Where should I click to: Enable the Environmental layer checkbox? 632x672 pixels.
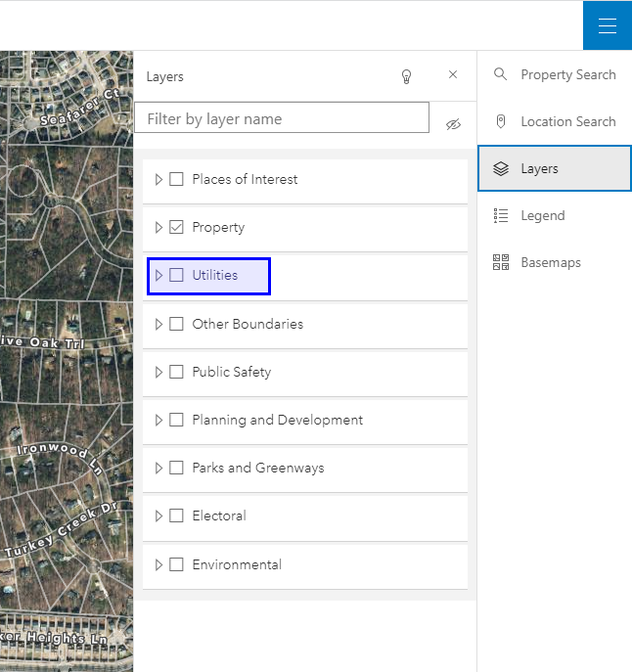(x=176, y=564)
